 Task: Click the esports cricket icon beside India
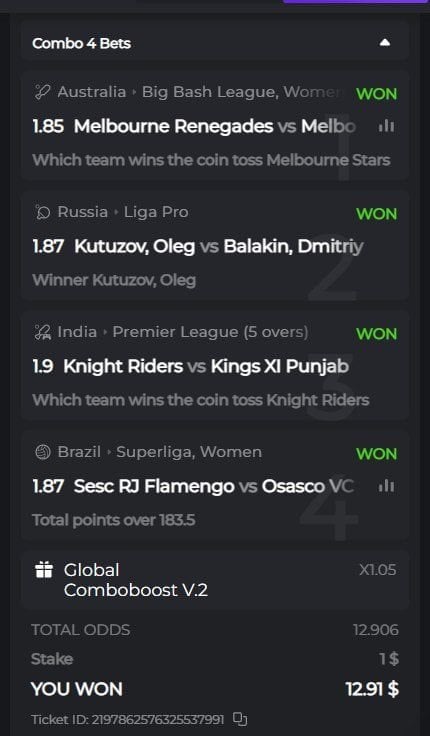(x=42, y=332)
